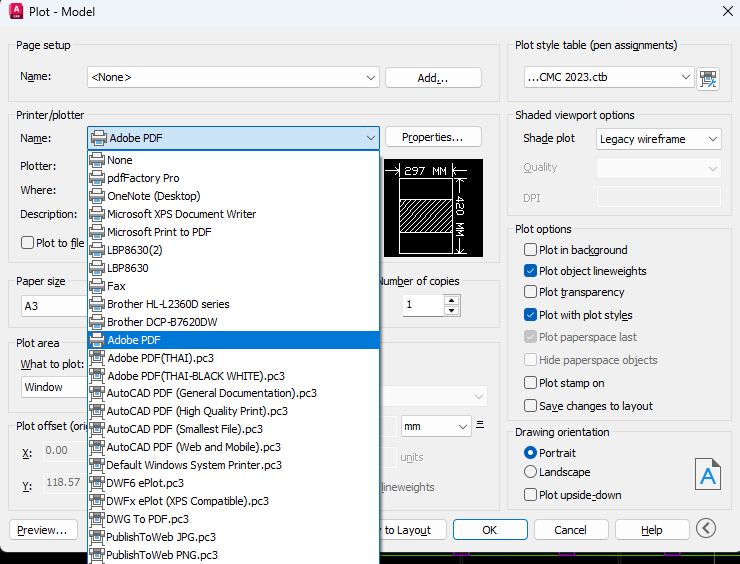Image resolution: width=740 pixels, height=564 pixels.
Task: Uncheck Plot object lineweights
Action: 530,270
